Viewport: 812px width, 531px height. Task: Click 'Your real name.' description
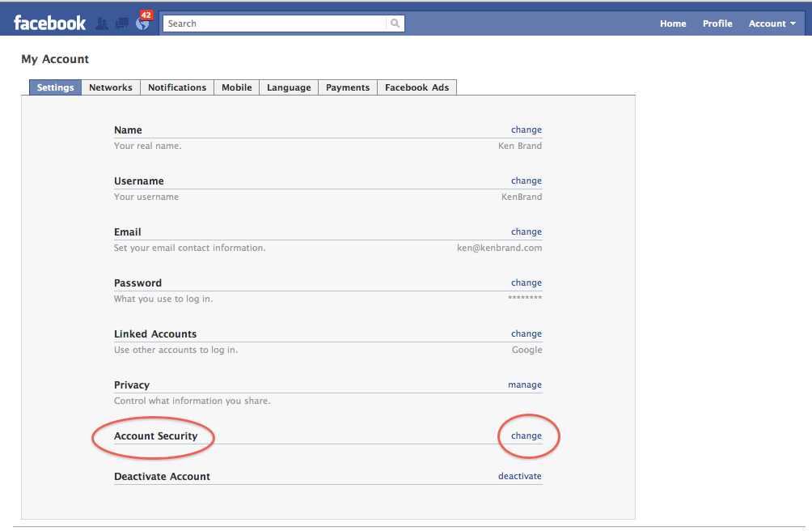point(147,146)
